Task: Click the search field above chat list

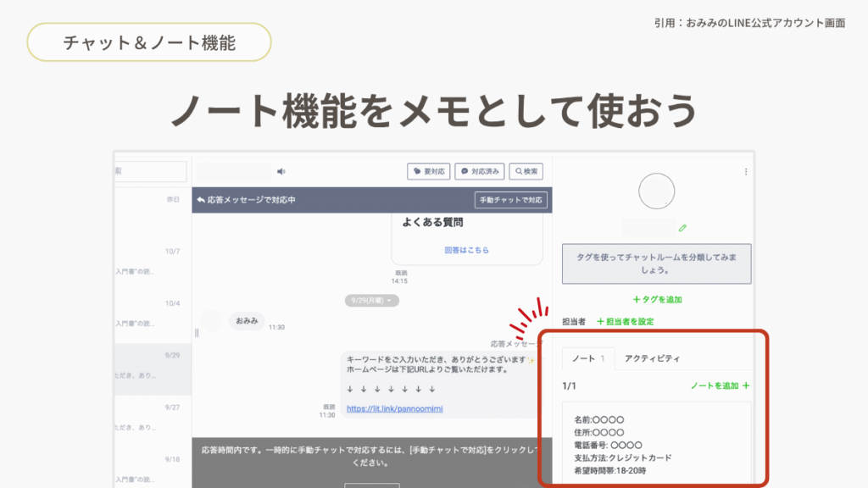Action: (x=151, y=171)
